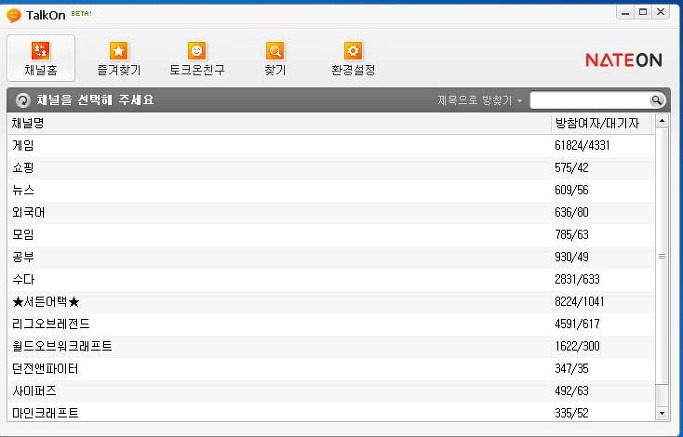Select the 외국어 channel row
Viewport: 683px width, 437px height.
[331, 212]
